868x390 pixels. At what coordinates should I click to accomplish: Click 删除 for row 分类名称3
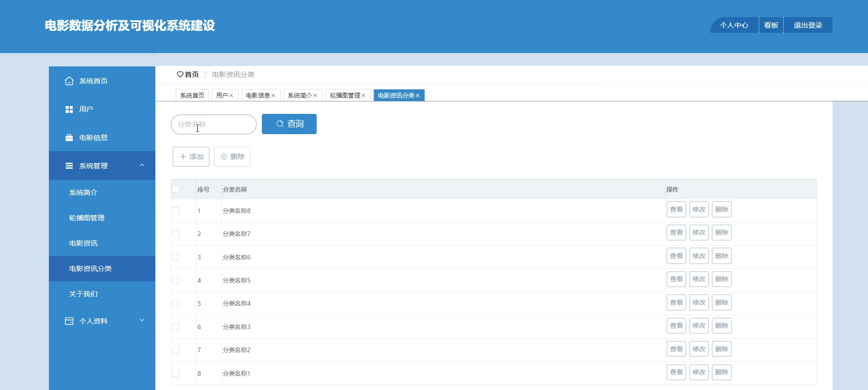point(722,325)
